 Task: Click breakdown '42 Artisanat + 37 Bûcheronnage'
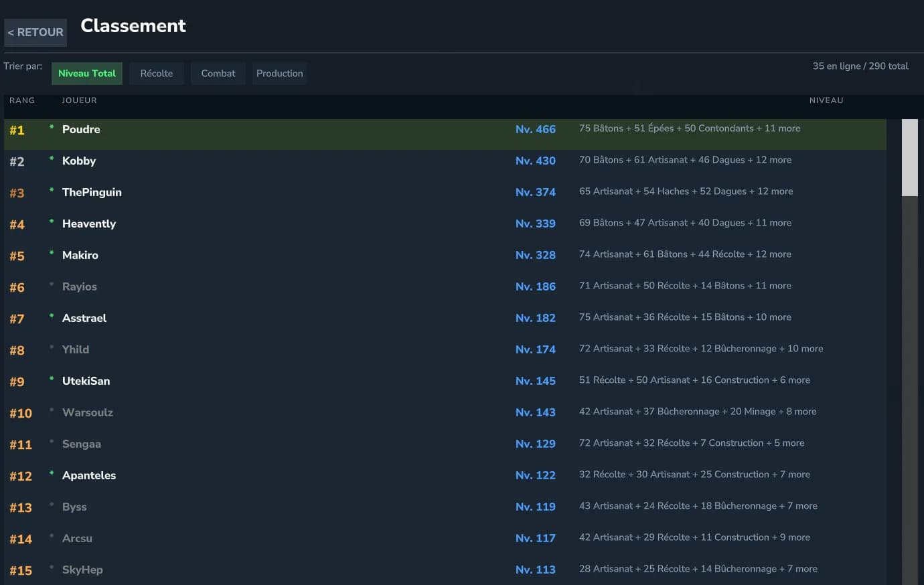[x=698, y=412]
